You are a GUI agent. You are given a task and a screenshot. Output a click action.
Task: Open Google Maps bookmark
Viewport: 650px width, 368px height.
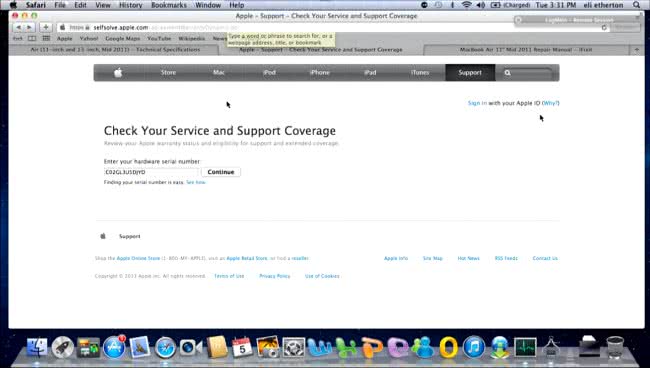123,38
